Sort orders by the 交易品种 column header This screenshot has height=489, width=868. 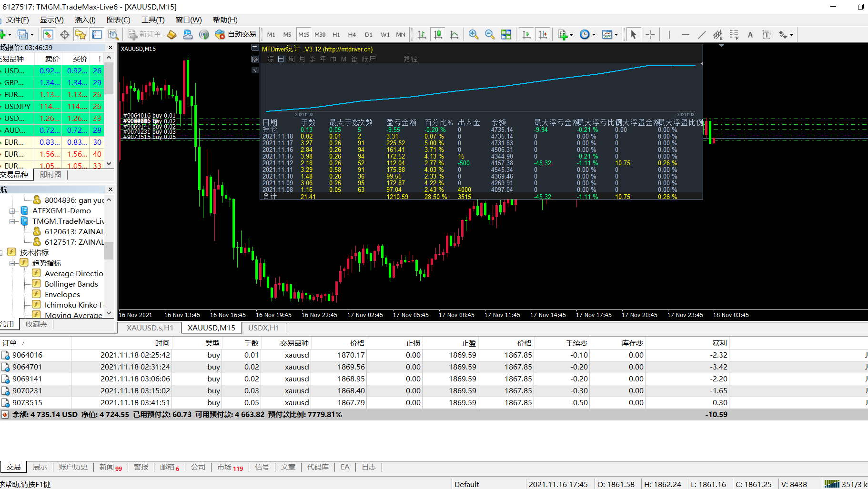pyautogui.click(x=294, y=343)
